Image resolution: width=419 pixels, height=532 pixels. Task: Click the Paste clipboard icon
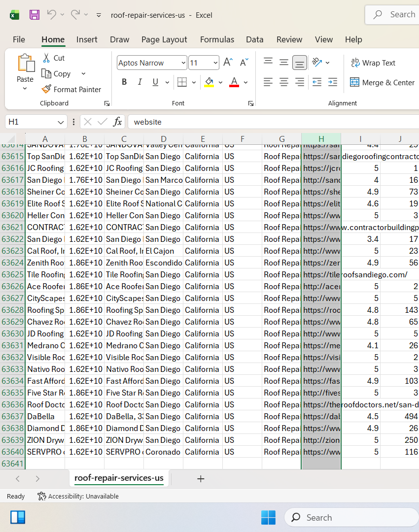click(26, 63)
